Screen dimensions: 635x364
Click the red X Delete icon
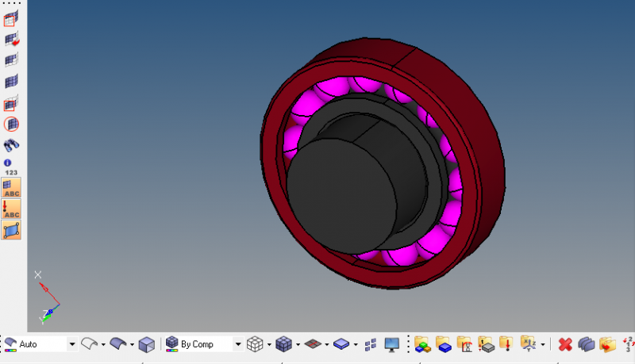pyautogui.click(x=565, y=345)
